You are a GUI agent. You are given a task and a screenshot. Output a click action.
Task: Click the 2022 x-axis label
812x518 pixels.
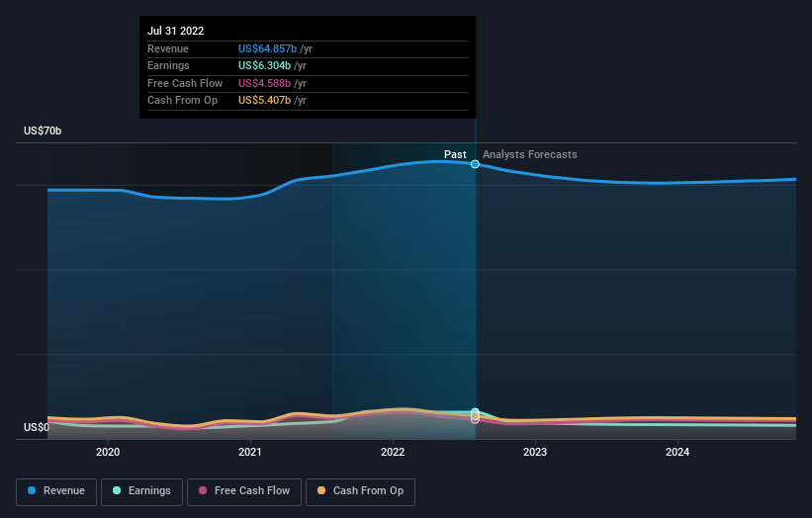point(393,452)
